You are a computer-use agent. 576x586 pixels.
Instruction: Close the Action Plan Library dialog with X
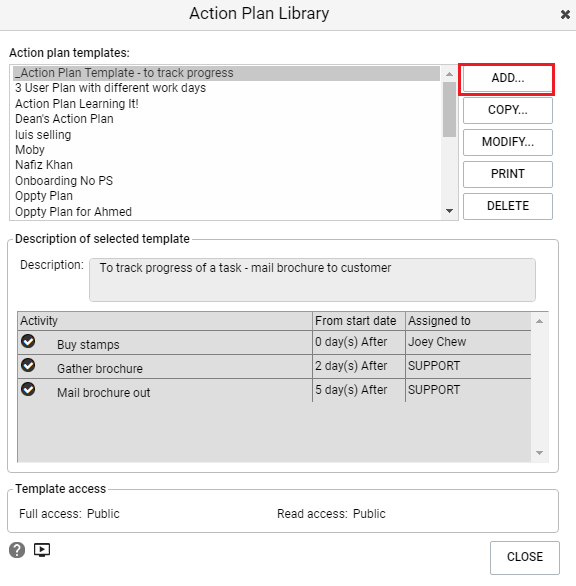pos(565,15)
